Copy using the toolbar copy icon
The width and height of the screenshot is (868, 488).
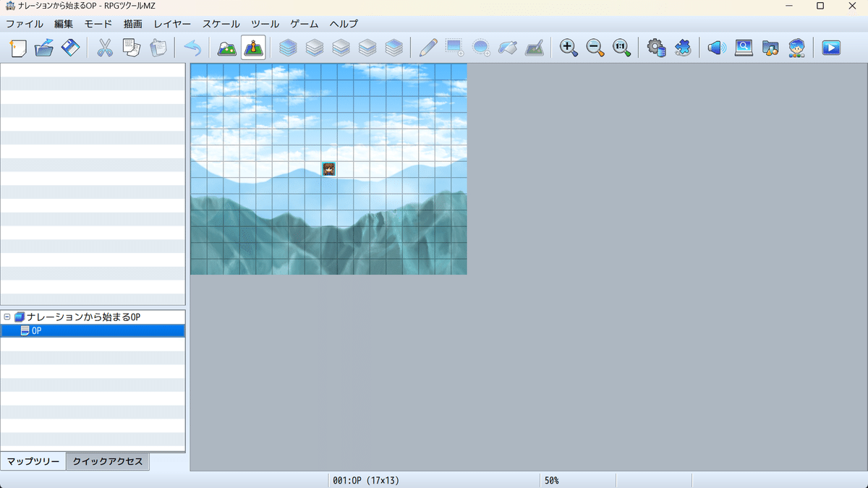tap(131, 48)
